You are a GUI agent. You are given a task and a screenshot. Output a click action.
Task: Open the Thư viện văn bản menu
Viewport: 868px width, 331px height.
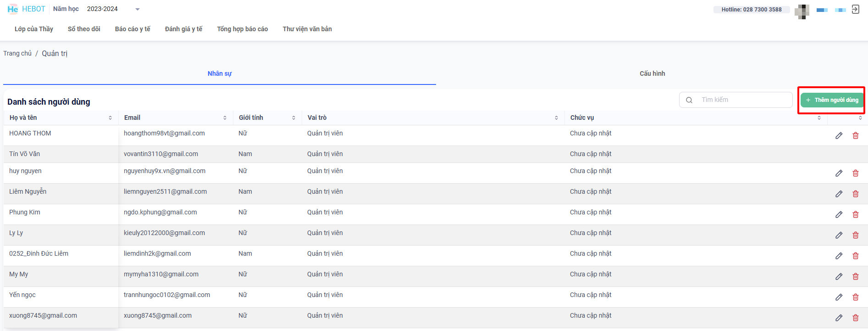pyautogui.click(x=307, y=29)
